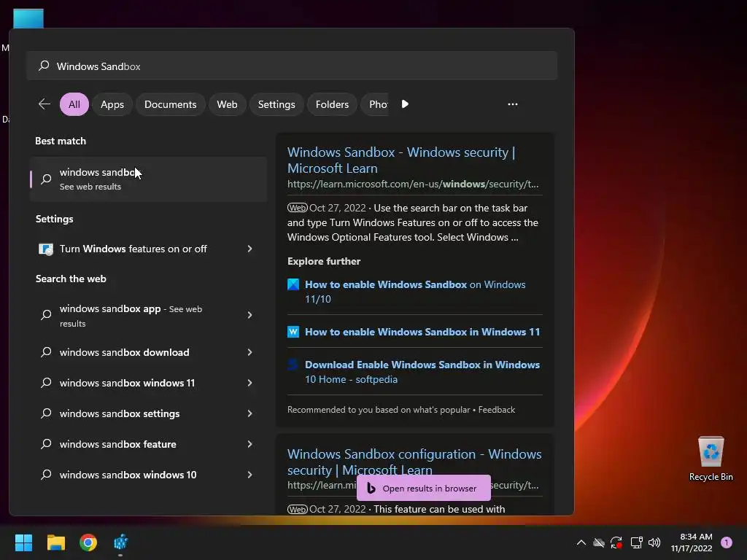Screen dimensions: 747x560
Task: Expand windows sandbox feature chevron
Action: (x=249, y=444)
